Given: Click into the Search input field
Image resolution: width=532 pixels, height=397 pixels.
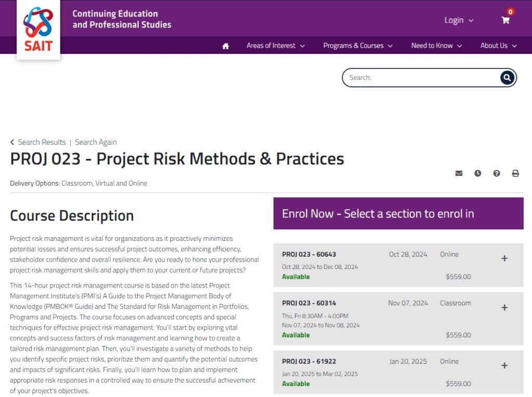Looking at the screenshot, I should pos(421,78).
